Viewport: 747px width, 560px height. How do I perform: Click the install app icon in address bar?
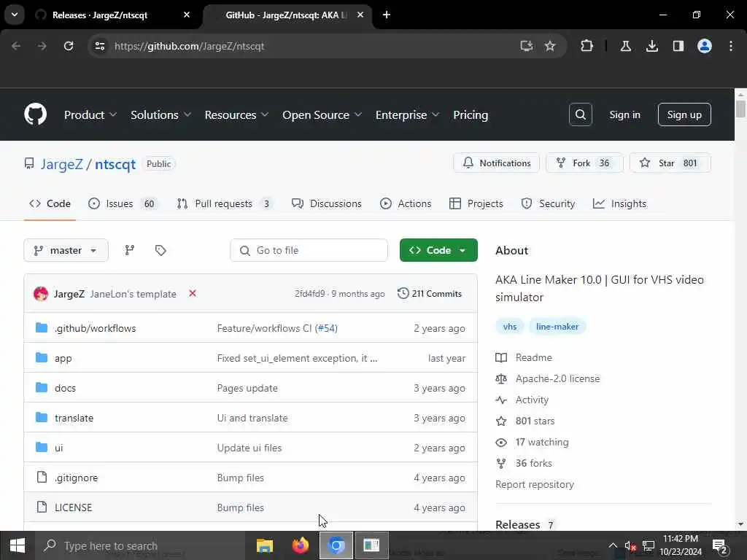(526, 46)
